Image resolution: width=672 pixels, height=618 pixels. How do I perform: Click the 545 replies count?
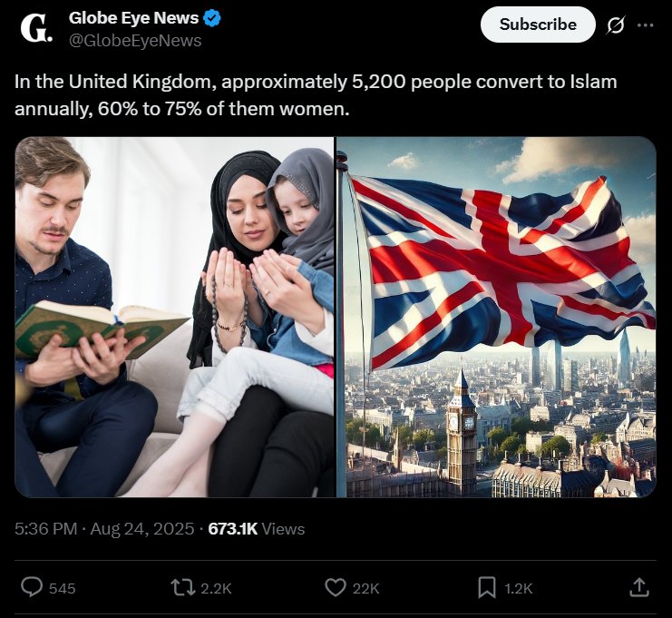click(62, 588)
